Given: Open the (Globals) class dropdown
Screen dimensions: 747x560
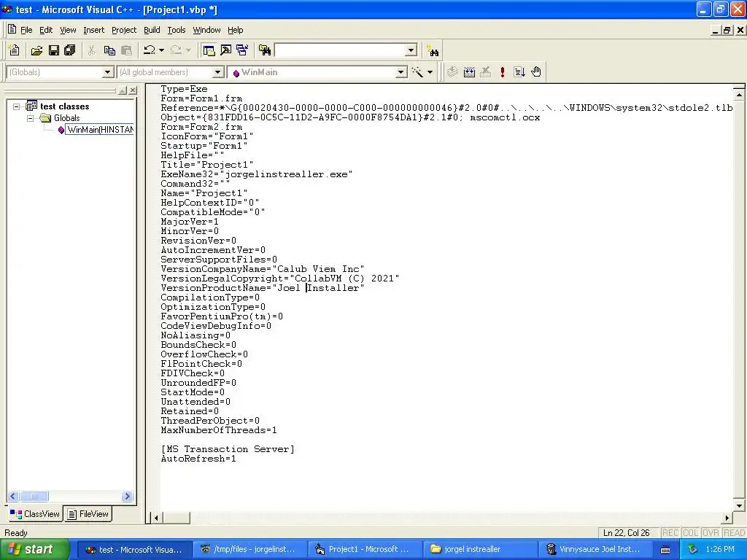Looking at the screenshot, I should coord(108,72).
